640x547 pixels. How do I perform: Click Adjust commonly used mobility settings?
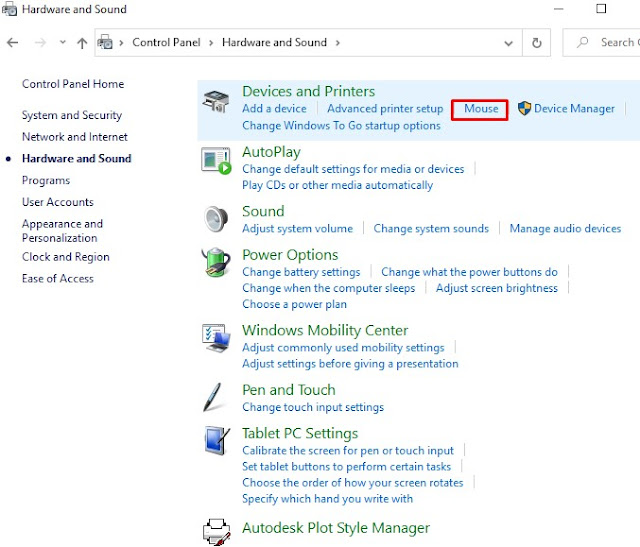point(343,348)
